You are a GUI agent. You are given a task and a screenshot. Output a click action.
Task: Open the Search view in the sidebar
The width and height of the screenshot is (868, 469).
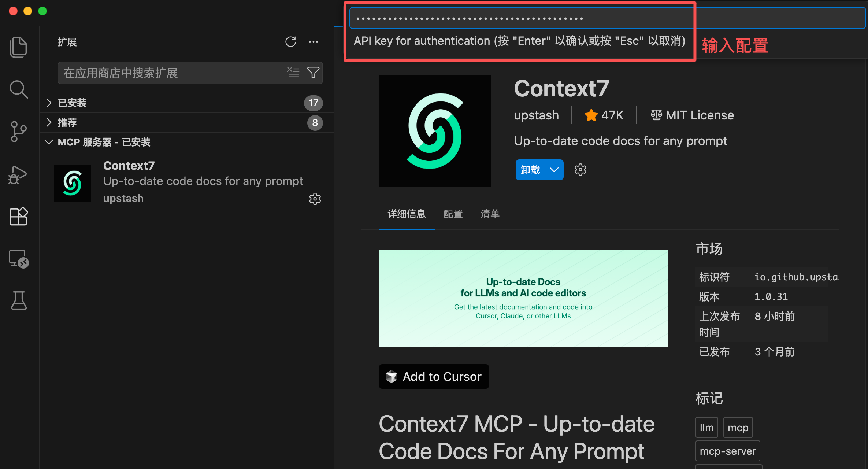(18, 89)
